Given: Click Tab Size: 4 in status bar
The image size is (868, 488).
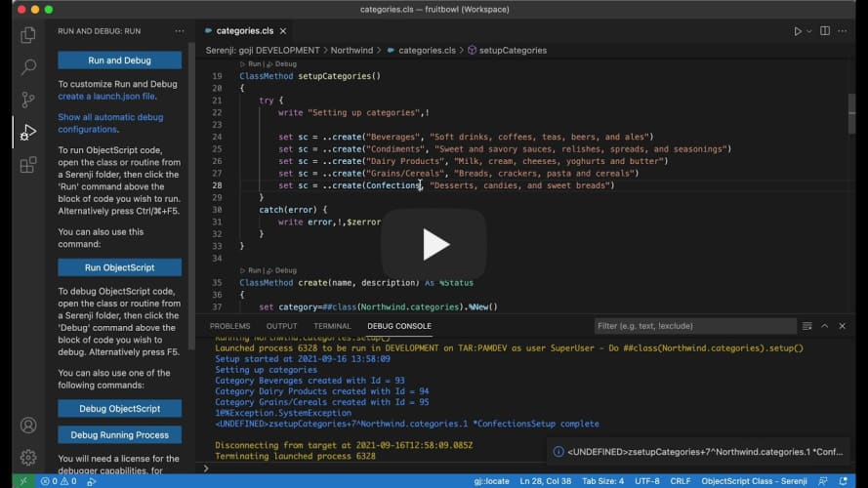Looking at the screenshot, I should (602, 481).
